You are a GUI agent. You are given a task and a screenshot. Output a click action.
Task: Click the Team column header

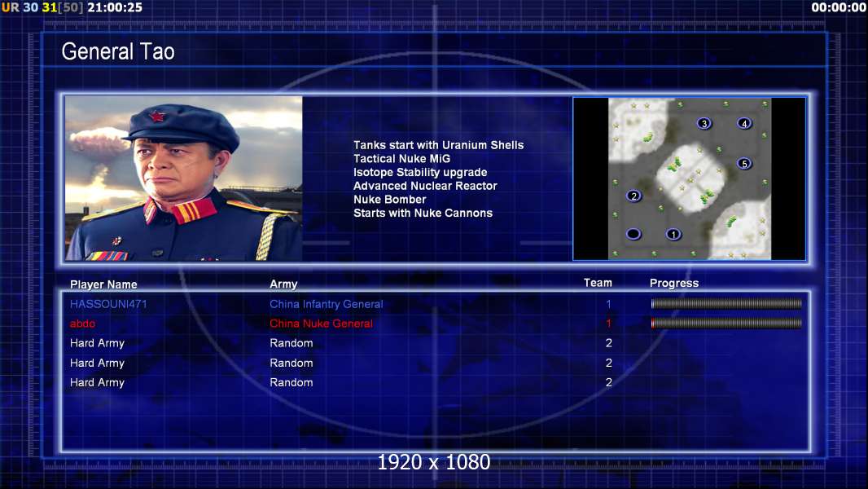(x=598, y=283)
